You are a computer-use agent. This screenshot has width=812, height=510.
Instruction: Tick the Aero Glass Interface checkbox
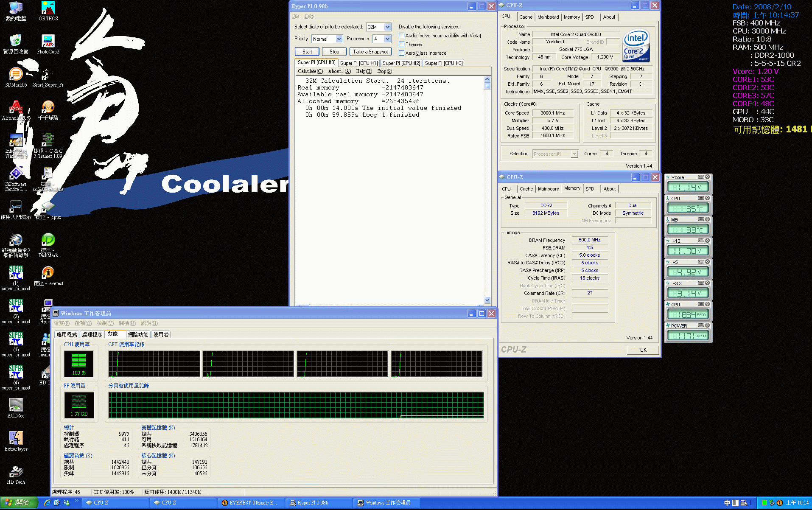click(x=401, y=53)
